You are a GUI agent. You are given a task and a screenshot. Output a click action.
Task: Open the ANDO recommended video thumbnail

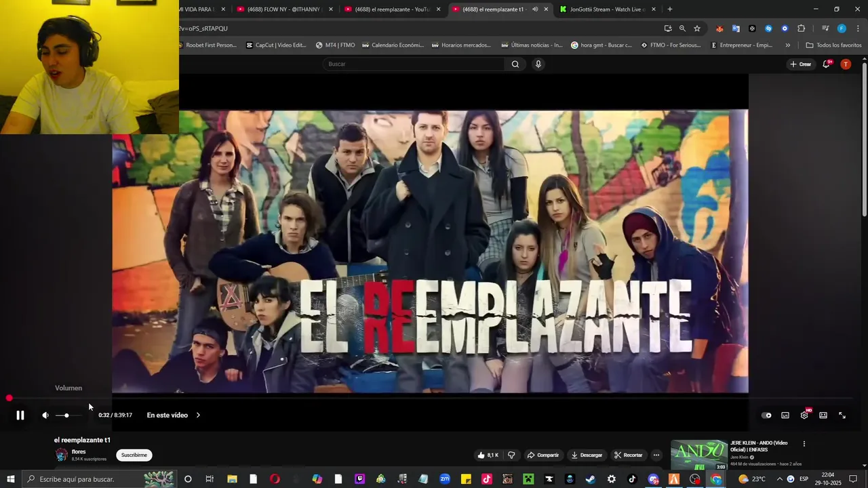pos(699,454)
